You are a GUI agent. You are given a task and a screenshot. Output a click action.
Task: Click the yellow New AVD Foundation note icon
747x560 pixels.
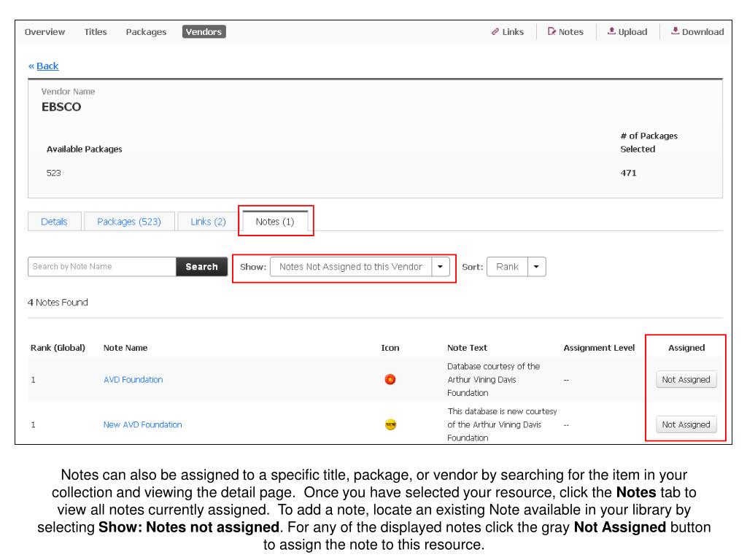click(x=391, y=424)
